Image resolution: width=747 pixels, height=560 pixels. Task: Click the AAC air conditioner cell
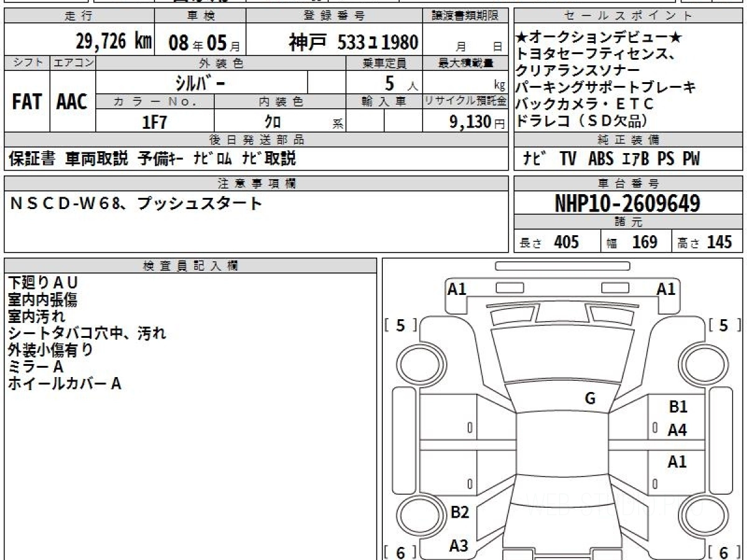coord(72,102)
